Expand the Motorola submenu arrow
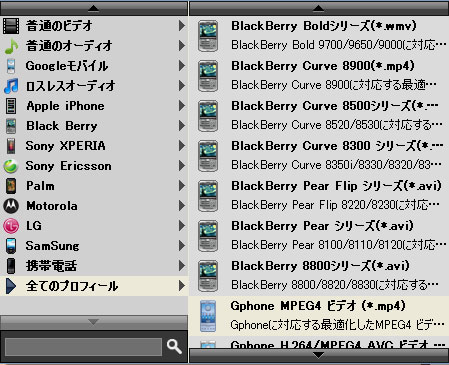 click(182, 206)
